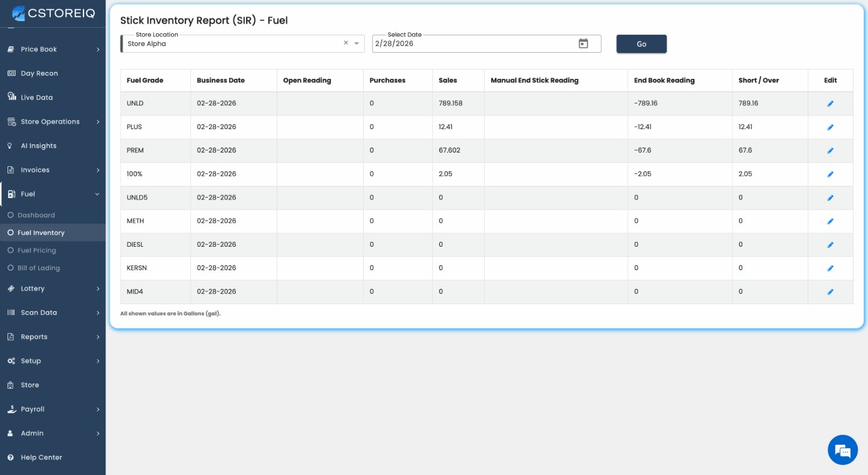Go to AI Insights in sidebar
Viewport: 868px width, 475px height.
pyautogui.click(x=38, y=146)
